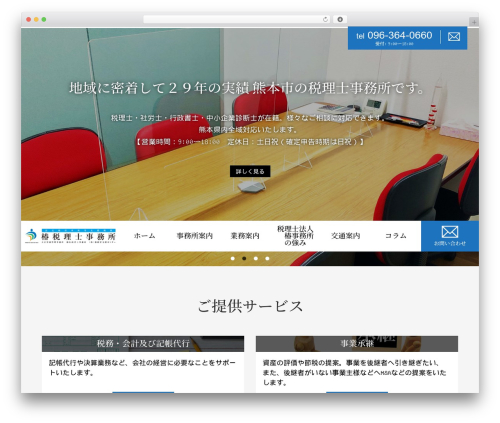
Task: Select the third slider dot
Action: coord(256,258)
